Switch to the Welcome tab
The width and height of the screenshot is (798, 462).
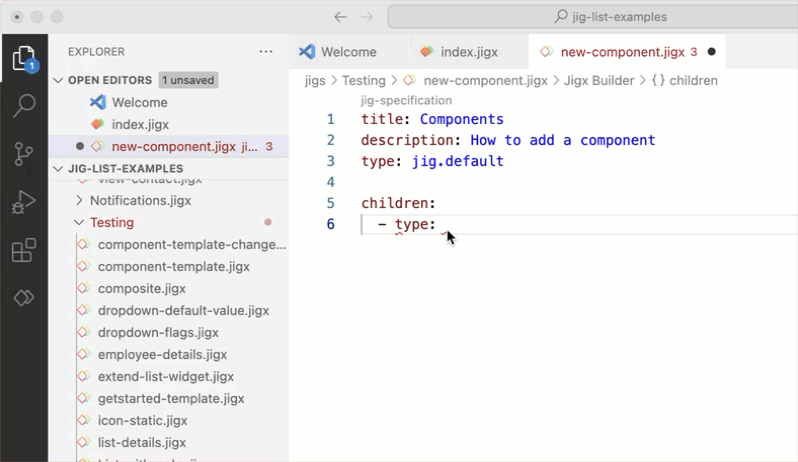click(x=349, y=52)
